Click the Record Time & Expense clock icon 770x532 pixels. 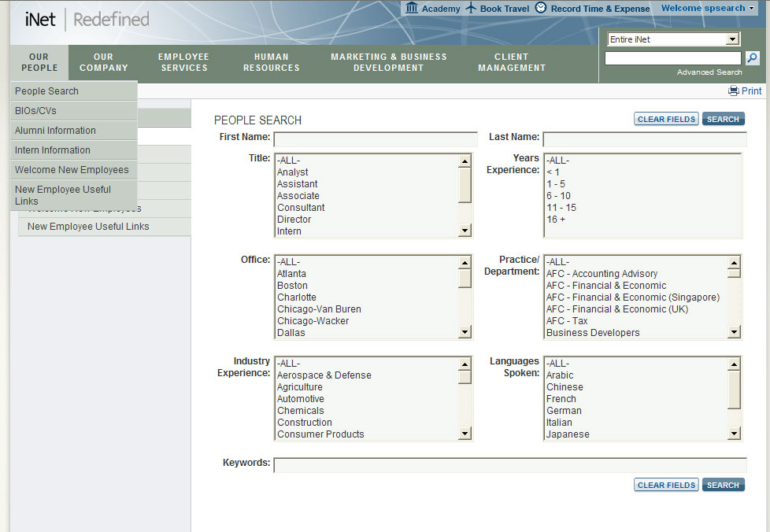(x=540, y=9)
